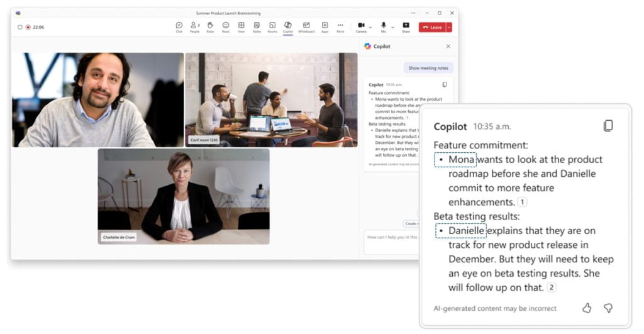Image resolution: width=644 pixels, height=334 pixels.
Task: Open the Chat panel
Action: point(179,26)
